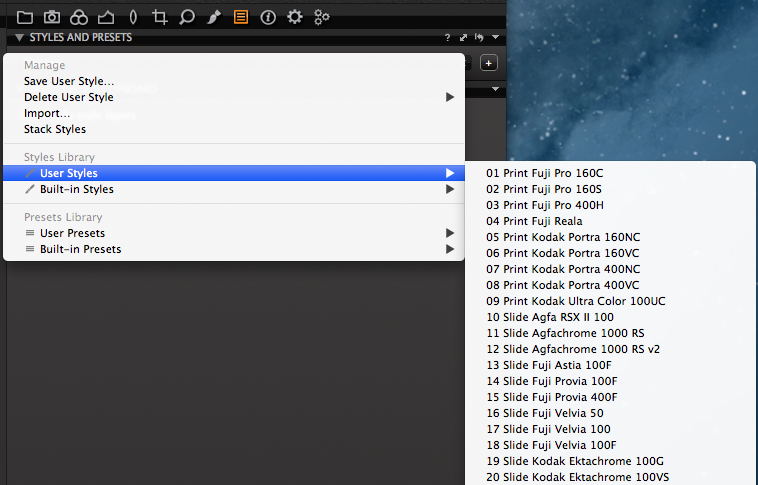
Task: Apply 15 Slide Fuji Provia 400F style
Action: (x=610, y=397)
